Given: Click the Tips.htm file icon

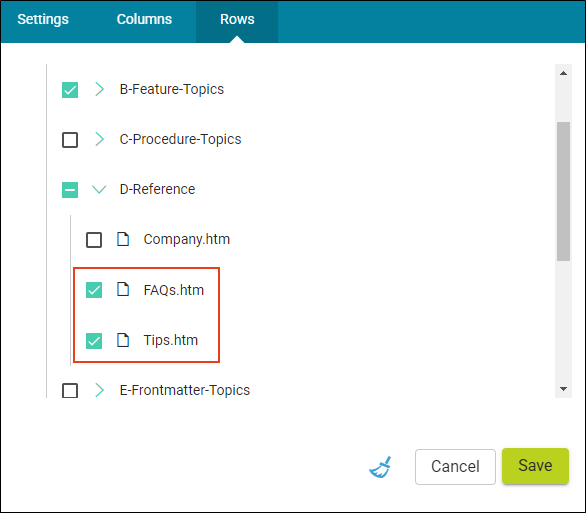Looking at the screenshot, I should tap(123, 340).
